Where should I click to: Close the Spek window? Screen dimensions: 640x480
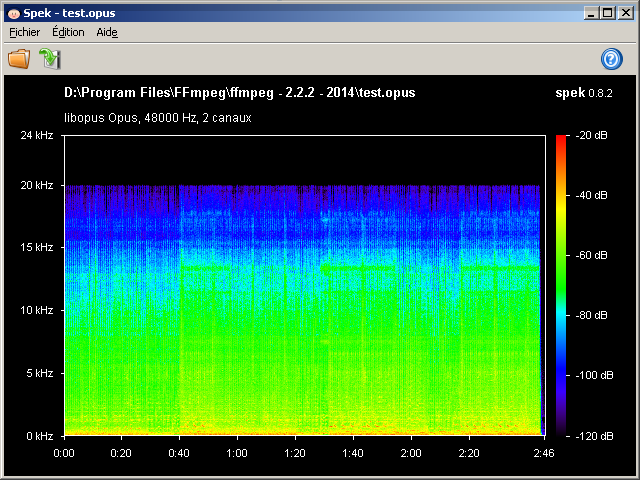click(626, 13)
